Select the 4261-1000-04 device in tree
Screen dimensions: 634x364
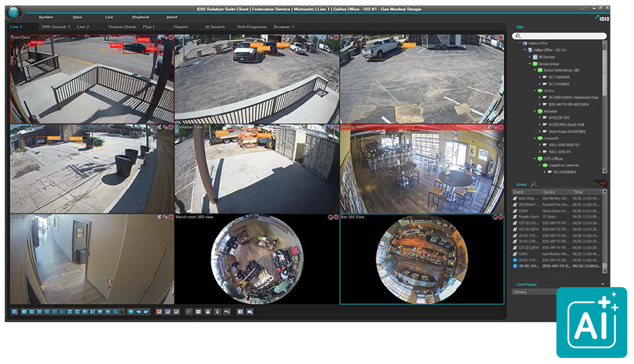(560, 152)
